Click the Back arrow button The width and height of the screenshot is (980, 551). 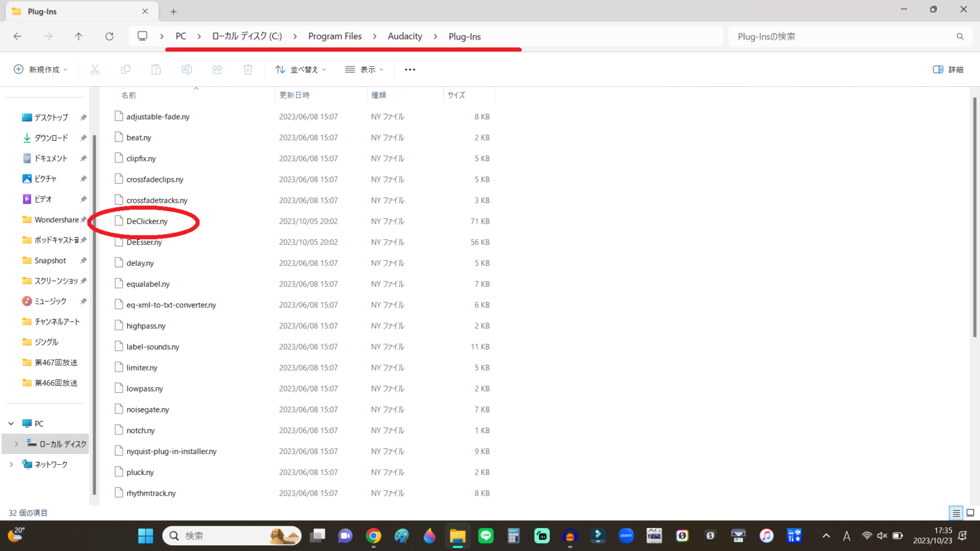[18, 36]
